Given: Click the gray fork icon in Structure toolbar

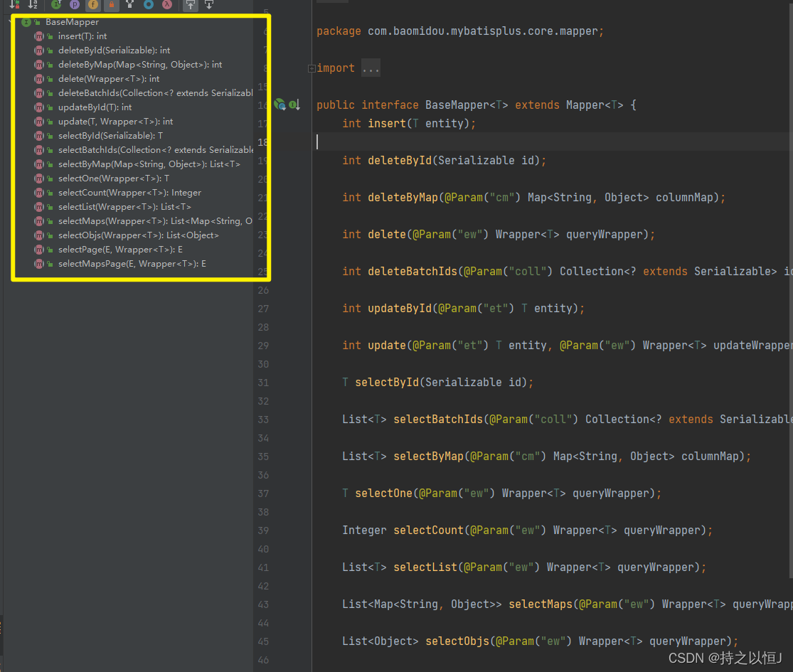Looking at the screenshot, I should click(130, 4).
